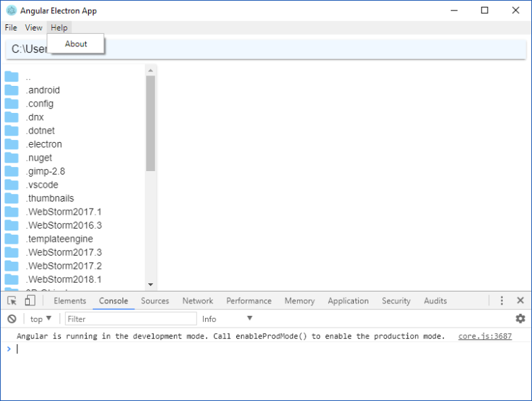Open the Info log level dropdown
The width and height of the screenshot is (532, 401).
pyautogui.click(x=227, y=319)
